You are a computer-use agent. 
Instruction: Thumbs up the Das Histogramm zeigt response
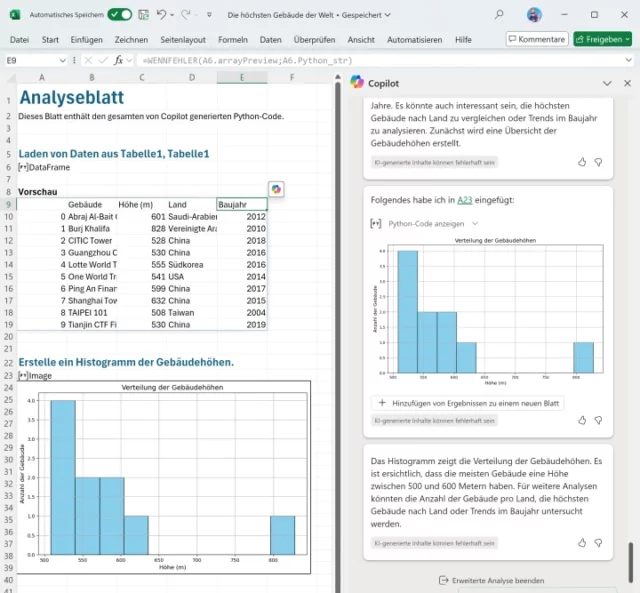pyautogui.click(x=582, y=543)
